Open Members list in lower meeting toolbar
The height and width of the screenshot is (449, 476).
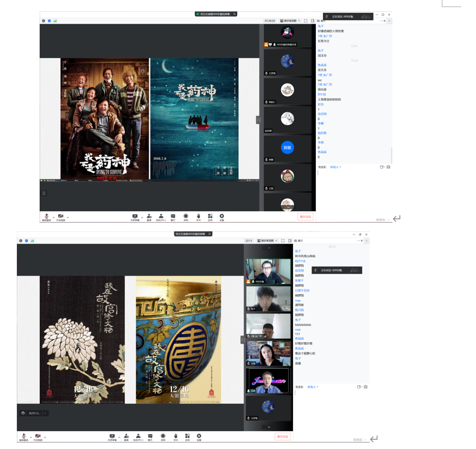137,436
